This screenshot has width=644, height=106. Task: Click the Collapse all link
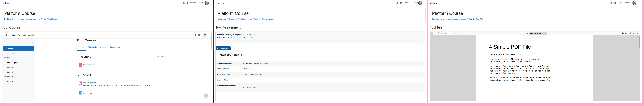click(x=161, y=57)
